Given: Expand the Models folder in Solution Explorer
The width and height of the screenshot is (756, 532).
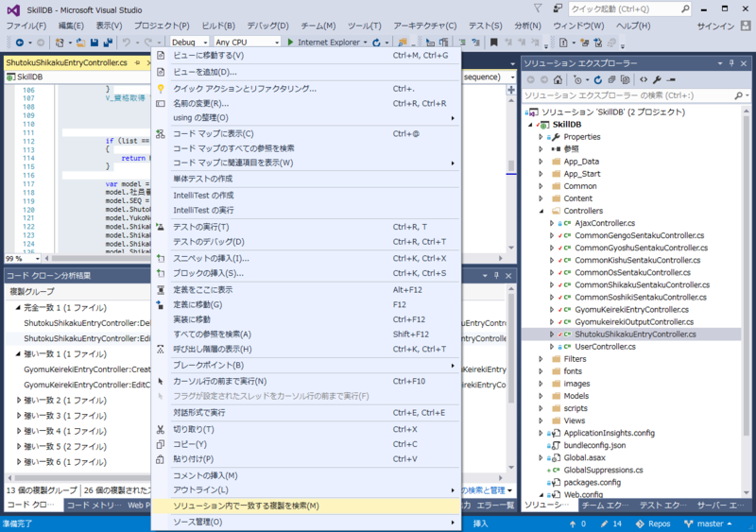Looking at the screenshot, I should pos(541,396).
